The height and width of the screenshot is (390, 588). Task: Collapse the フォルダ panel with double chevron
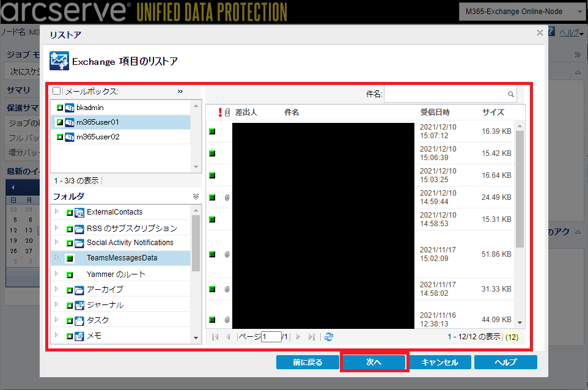pos(196,196)
